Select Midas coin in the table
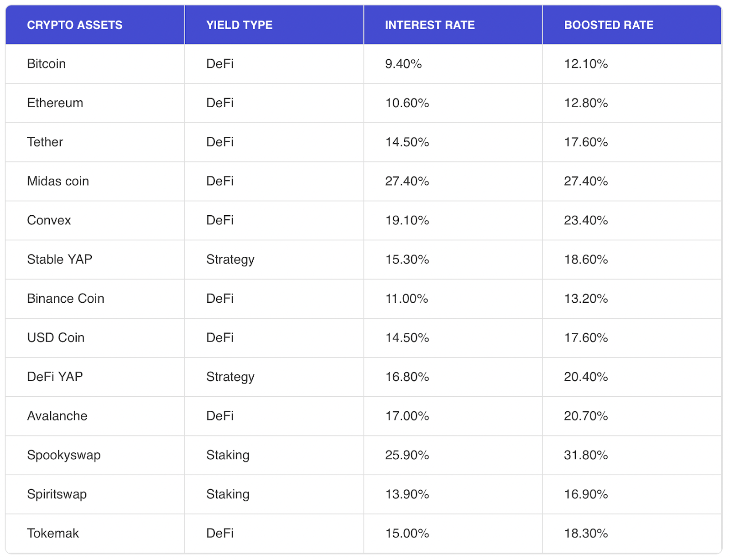730x560 pixels. click(x=58, y=181)
